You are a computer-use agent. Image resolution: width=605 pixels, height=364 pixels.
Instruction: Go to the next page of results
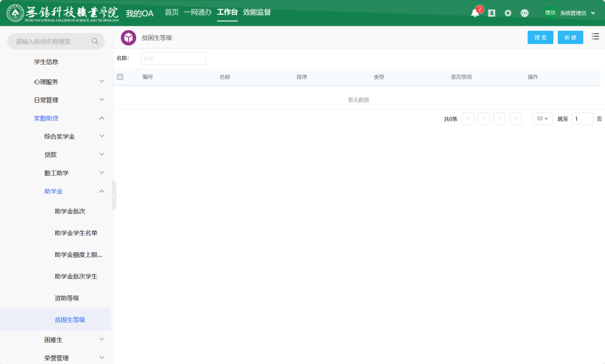pos(499,119)
